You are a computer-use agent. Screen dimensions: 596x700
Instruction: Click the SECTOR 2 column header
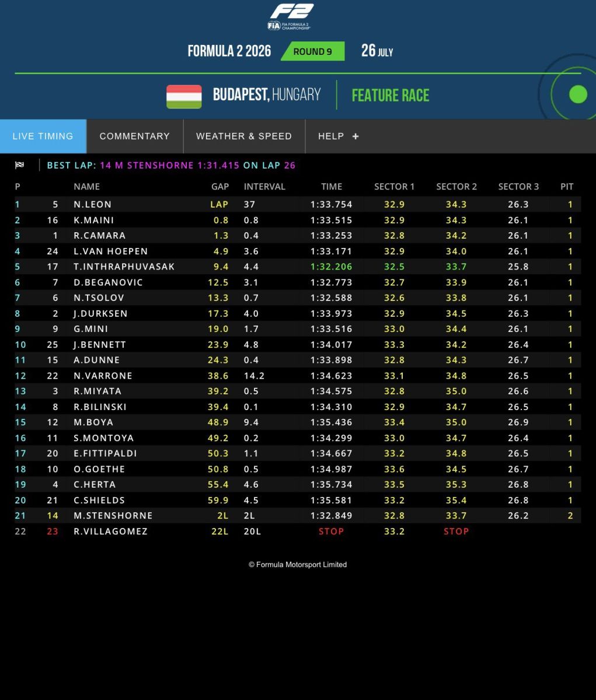(456, 187)
